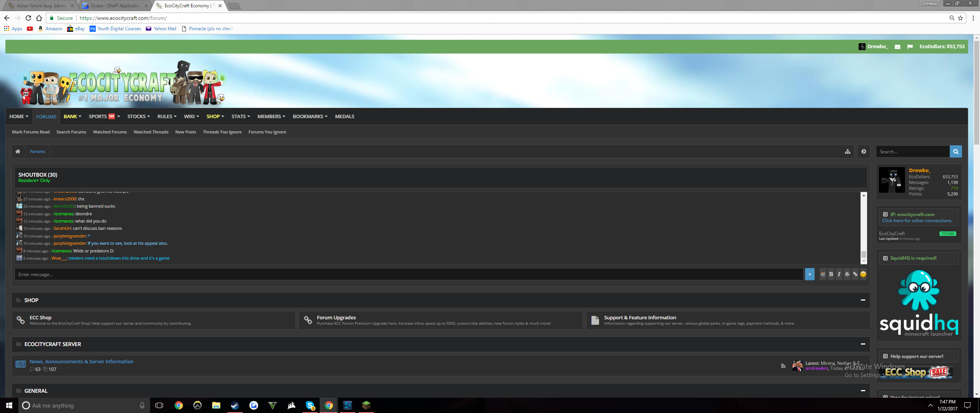Viewport: 980px width, 413px height.
Task: Open the inbox envelope icon
Action: [x=897, y=47]
